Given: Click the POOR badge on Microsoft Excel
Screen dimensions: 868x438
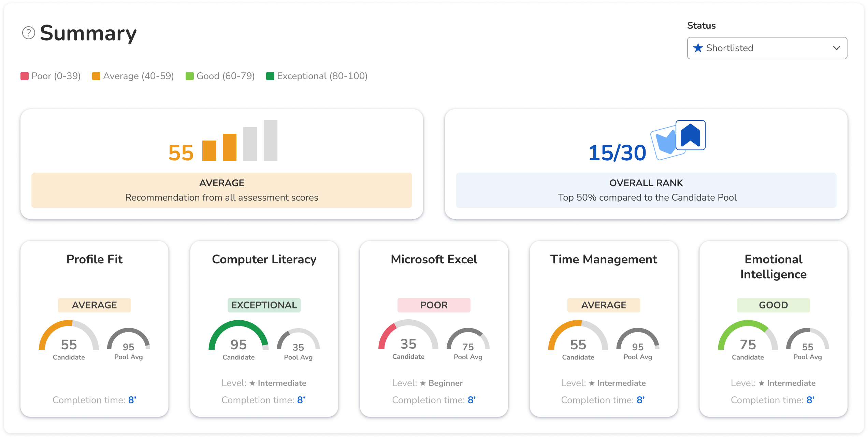Looking at the screenshot, I should [x=434, y=305].
